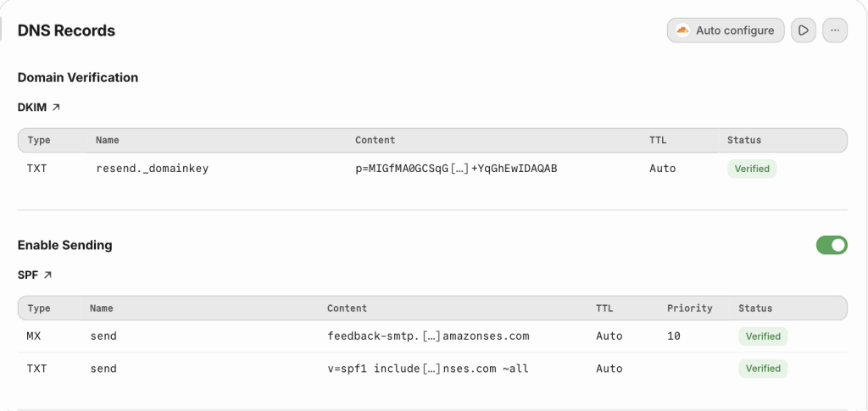Click the TTL header in SPF table
Viewport: 868px width, 411px height.
[604, 308]
